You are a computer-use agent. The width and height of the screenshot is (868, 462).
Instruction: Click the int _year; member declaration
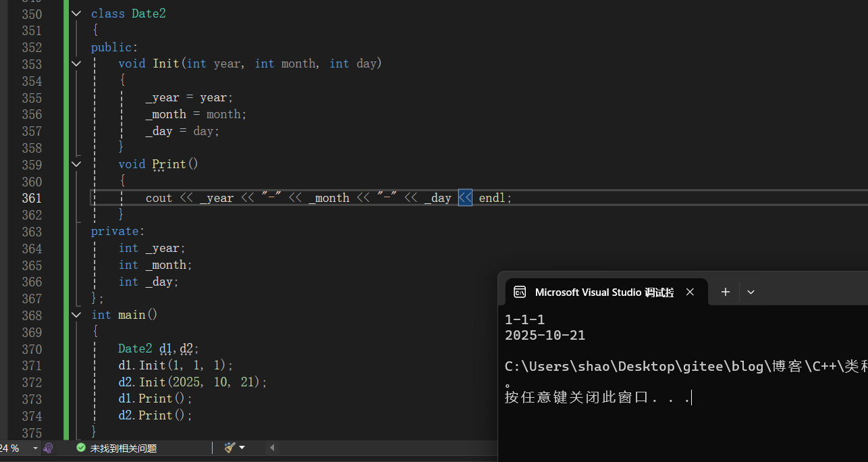[x=152, y=248]
